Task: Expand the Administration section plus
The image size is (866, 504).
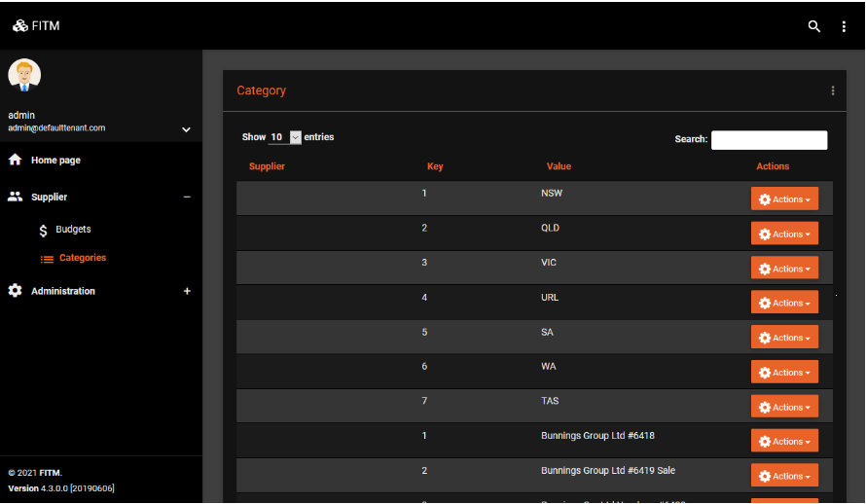Action: tap(187, 291)
